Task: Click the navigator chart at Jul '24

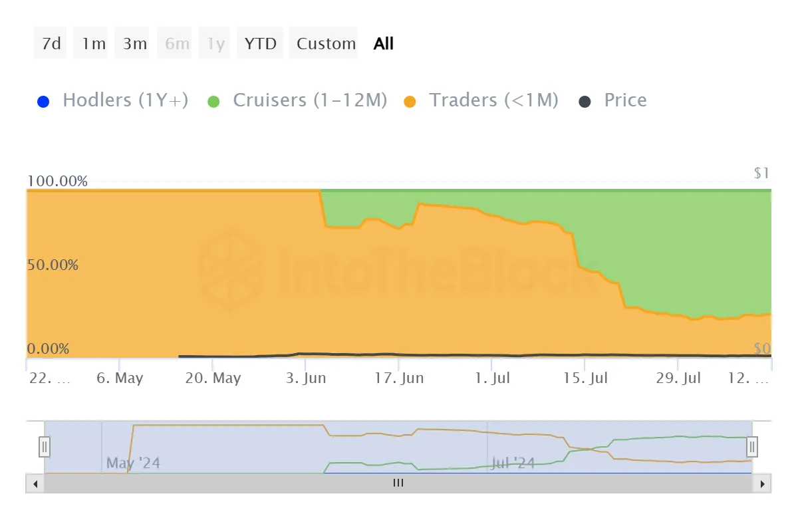Action: click(513, 462)
